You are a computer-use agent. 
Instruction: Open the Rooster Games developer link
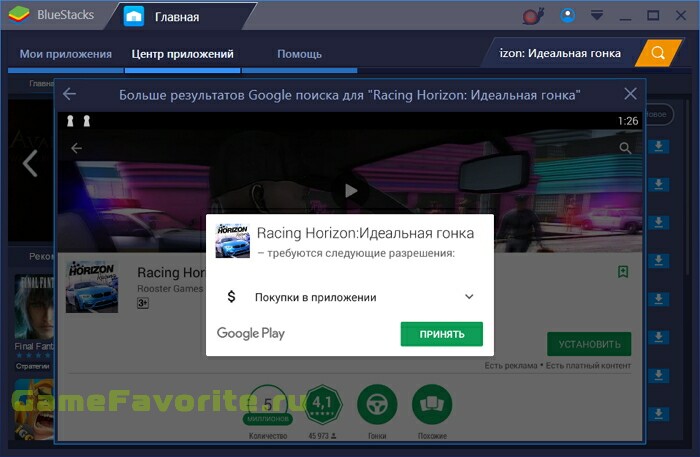point(170,289)
